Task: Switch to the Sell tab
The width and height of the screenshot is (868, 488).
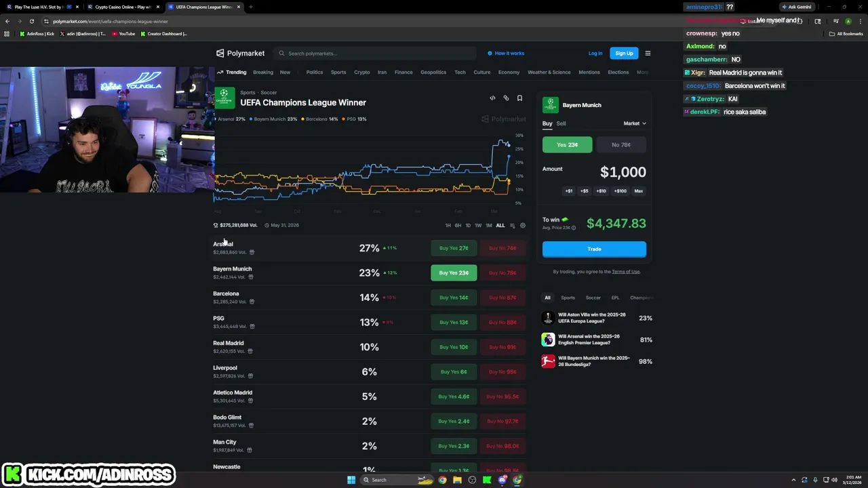Action: [561, 123]
